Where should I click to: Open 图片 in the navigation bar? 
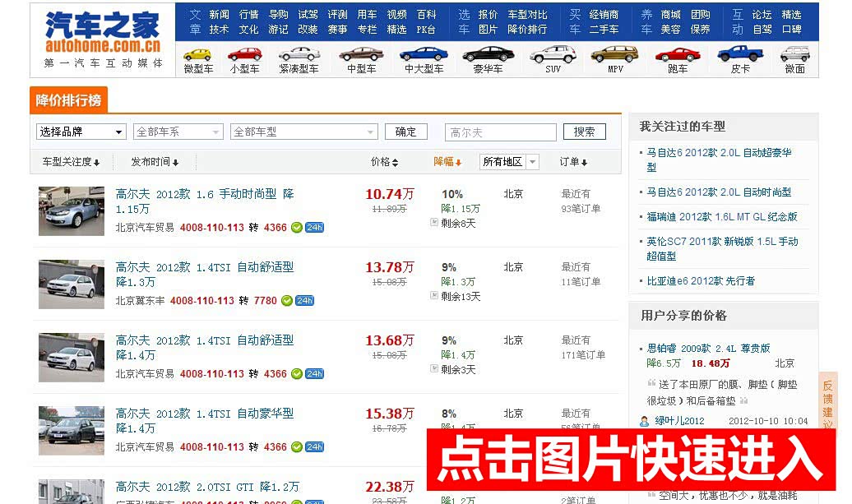point(488,30)
